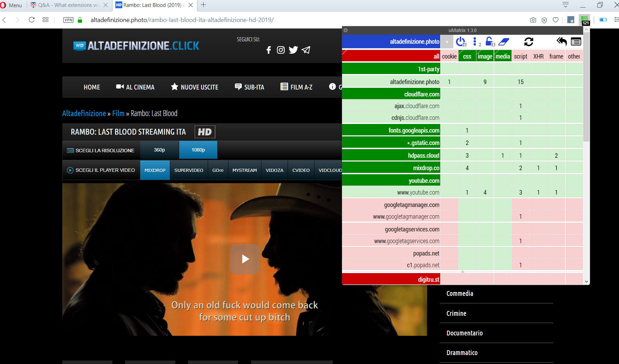Click the 1st-party row label
The height and width of the screenshot is (364, 619).
pyautogui.click(x=391, y=69)
